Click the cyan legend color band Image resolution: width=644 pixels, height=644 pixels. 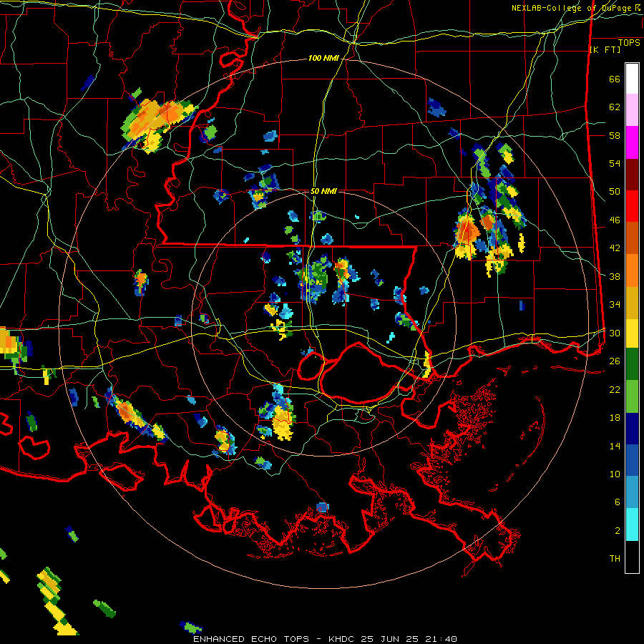[632, 525]
